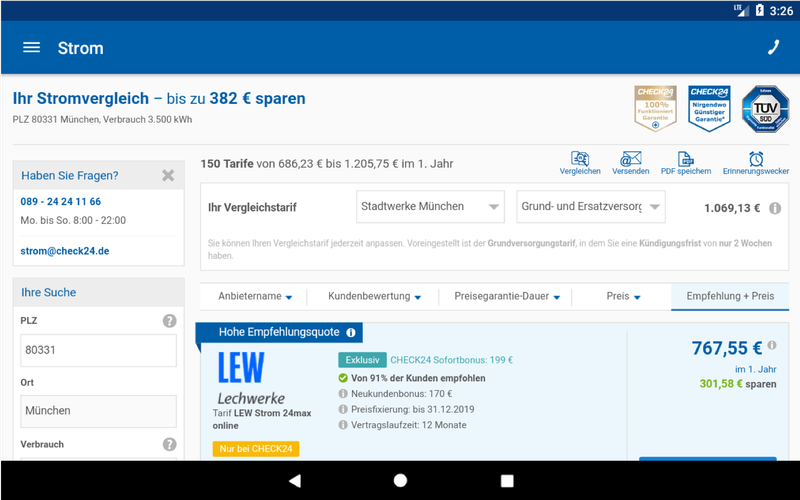Viewport: 800px width, 500px height.
Task: Close the Haben Sie Fragen box
Action: 168,176
